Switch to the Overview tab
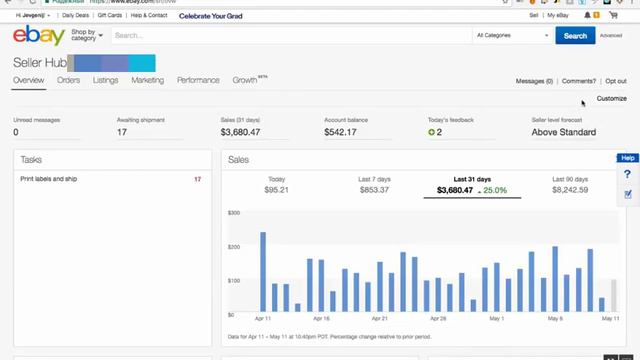 point(29,80)
